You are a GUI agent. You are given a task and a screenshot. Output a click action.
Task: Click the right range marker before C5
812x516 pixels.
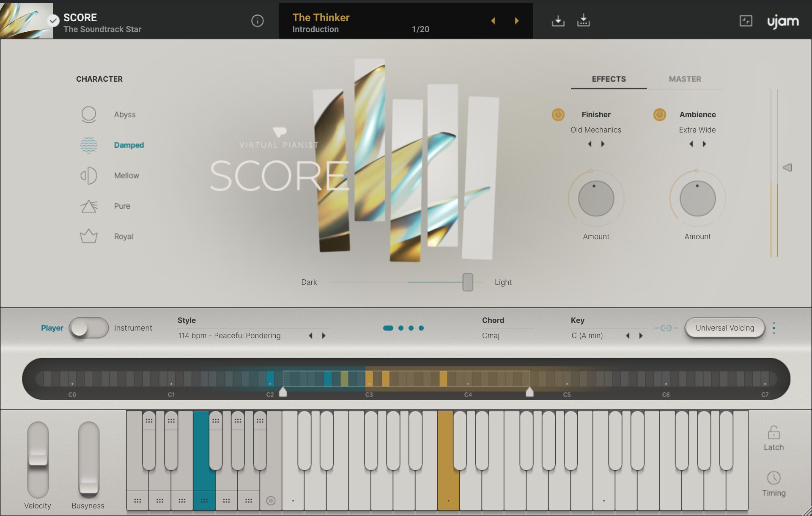tap(529, 392)
